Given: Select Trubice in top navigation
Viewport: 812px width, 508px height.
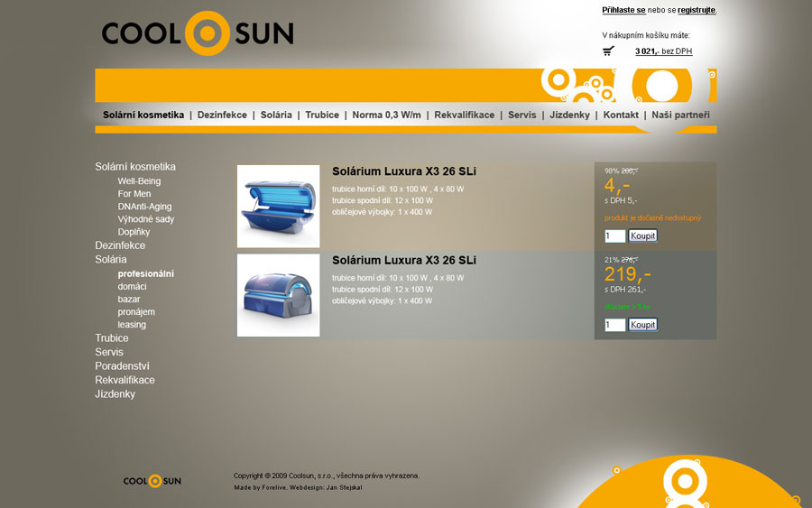Looking at the screenshot, I should (322, 115).
